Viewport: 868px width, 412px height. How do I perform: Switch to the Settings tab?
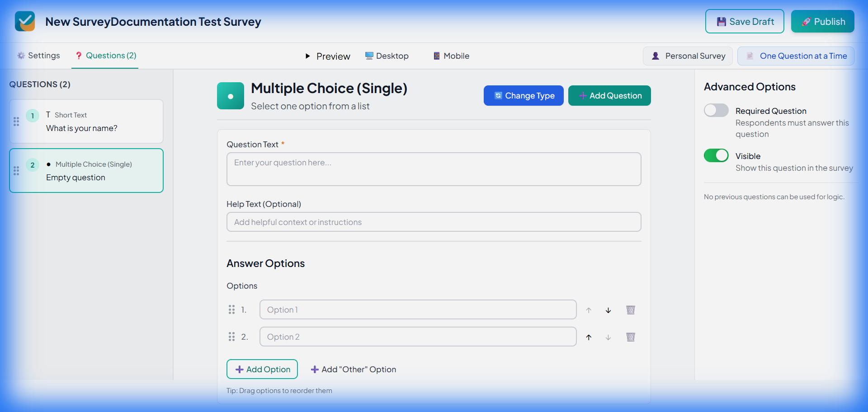[x=38, y=55]
